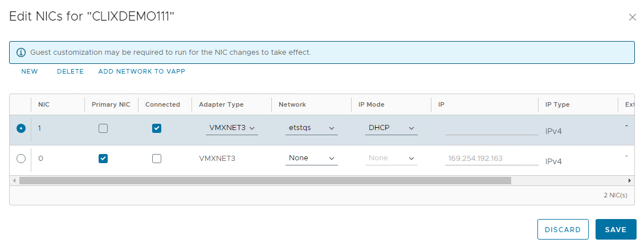Viewport: 644px width, 247px height.
Task: Expand the DHCP IP Mode dropdown
Action: [391, 128]
